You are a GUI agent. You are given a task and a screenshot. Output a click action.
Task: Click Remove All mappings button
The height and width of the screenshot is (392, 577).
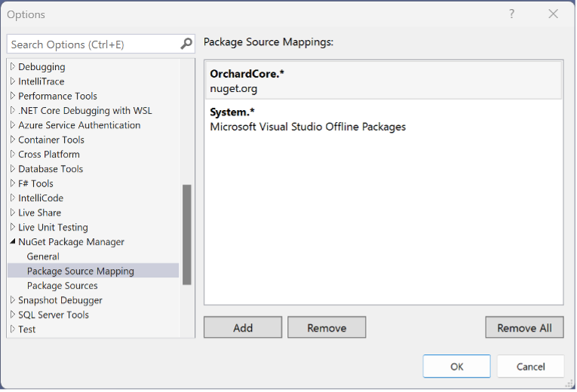click(x=524, y=327)
